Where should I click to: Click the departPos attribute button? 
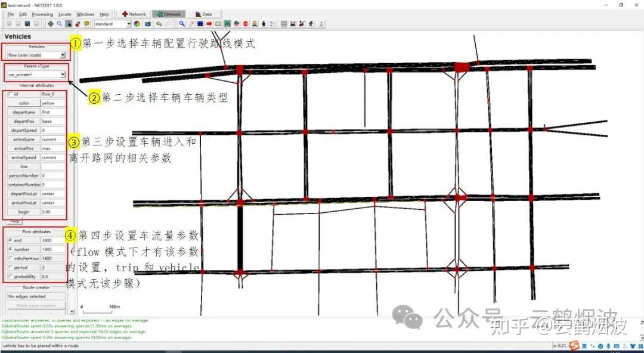(x=24, y=121)
